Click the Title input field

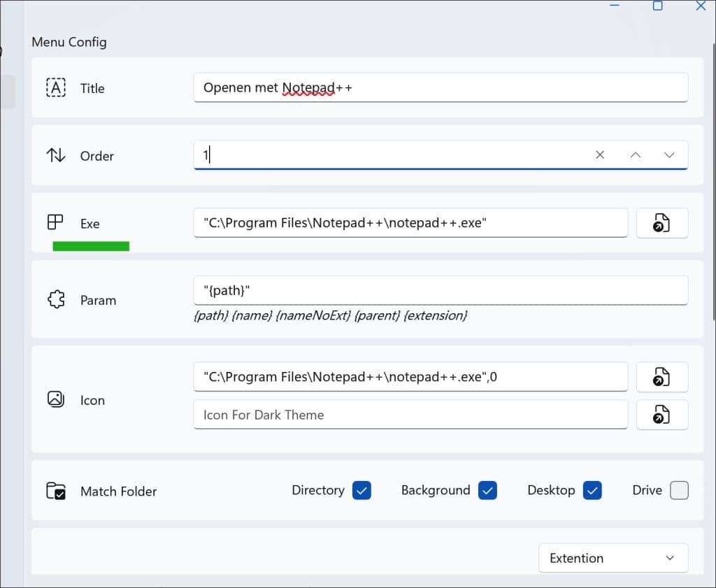point(441,88)
